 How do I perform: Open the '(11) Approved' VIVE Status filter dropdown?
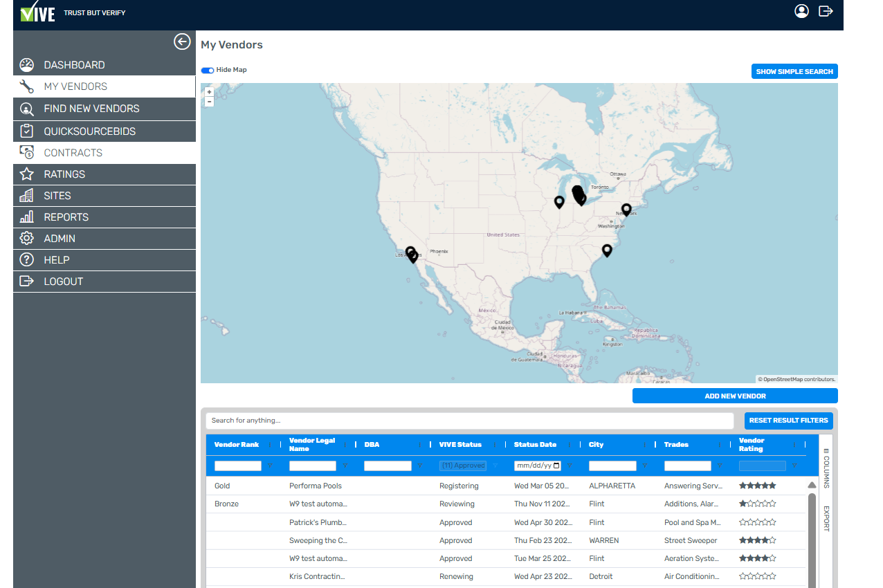pyautogui.click(x=463, y=466)
